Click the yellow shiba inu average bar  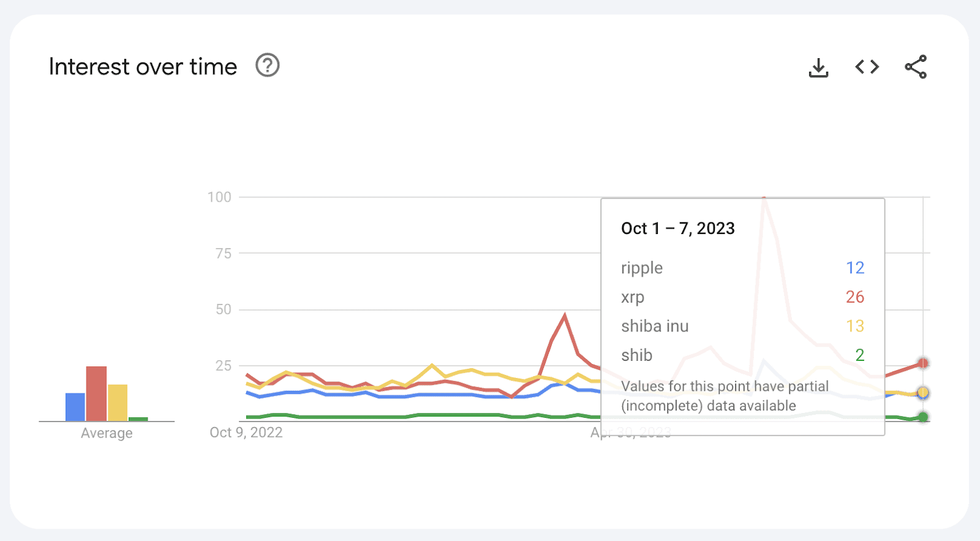click(x=118, y=403)
